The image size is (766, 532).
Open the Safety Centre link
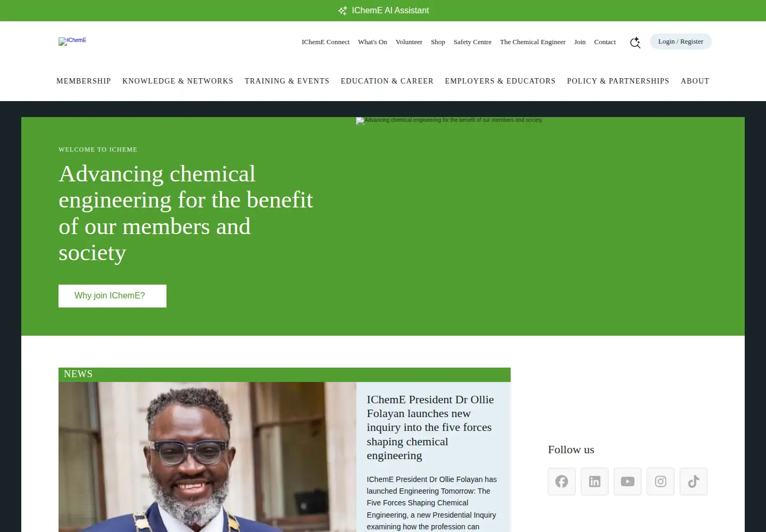472,42
